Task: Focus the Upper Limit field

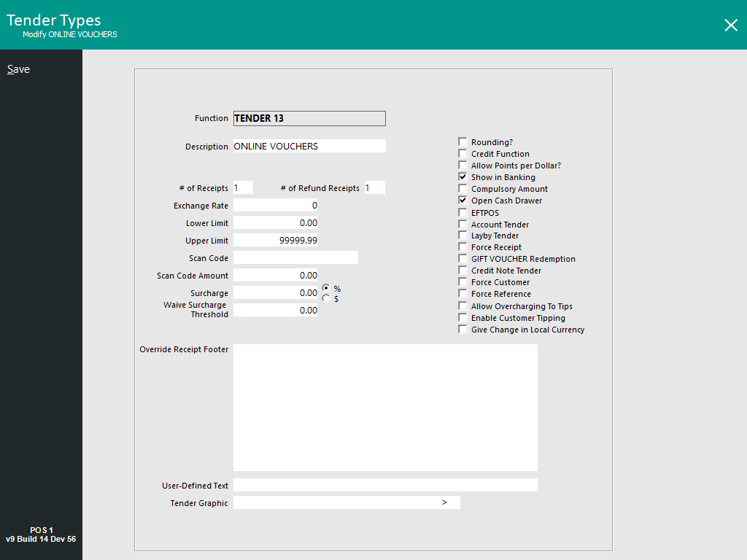Action: click(276, 241)
